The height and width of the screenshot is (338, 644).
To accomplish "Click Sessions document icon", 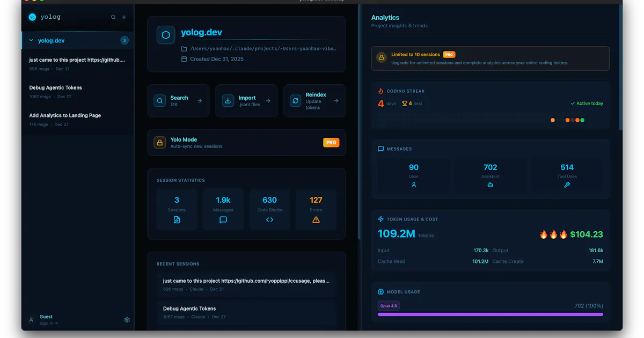I will pos(177,220).
